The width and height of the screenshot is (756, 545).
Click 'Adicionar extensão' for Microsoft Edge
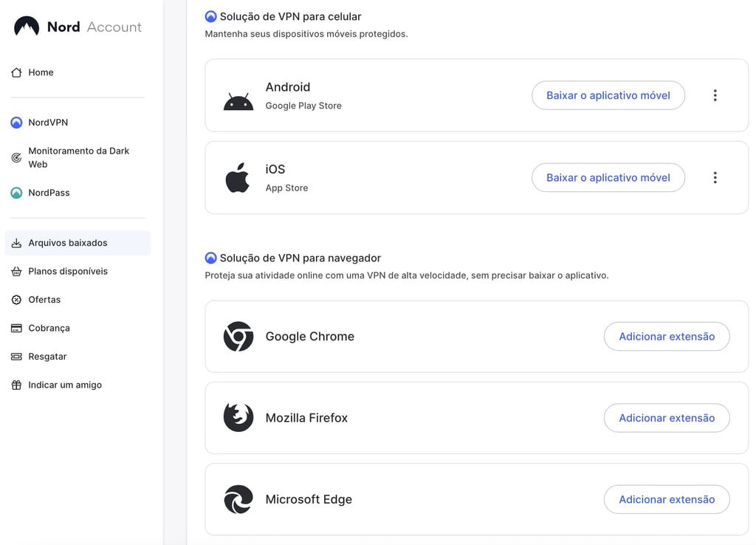pyautogui.click(x=667, y=499)
